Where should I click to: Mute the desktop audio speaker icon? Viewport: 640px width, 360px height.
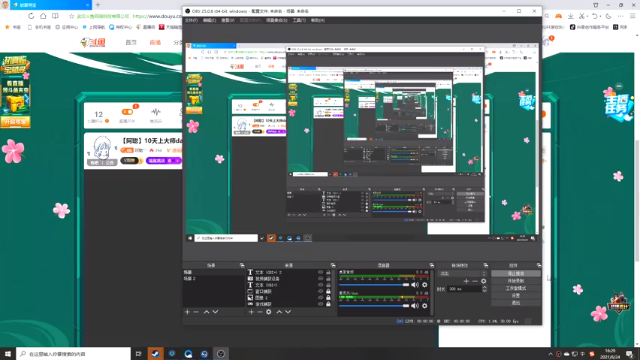[415, 285]
